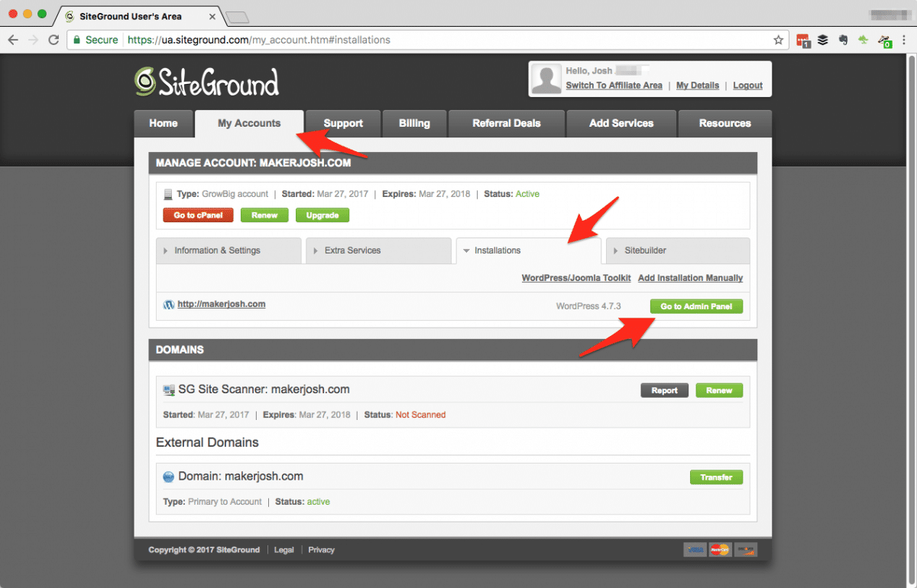
Task: Go forward using the browser forward arrow
Action: (x=33, y=40)
